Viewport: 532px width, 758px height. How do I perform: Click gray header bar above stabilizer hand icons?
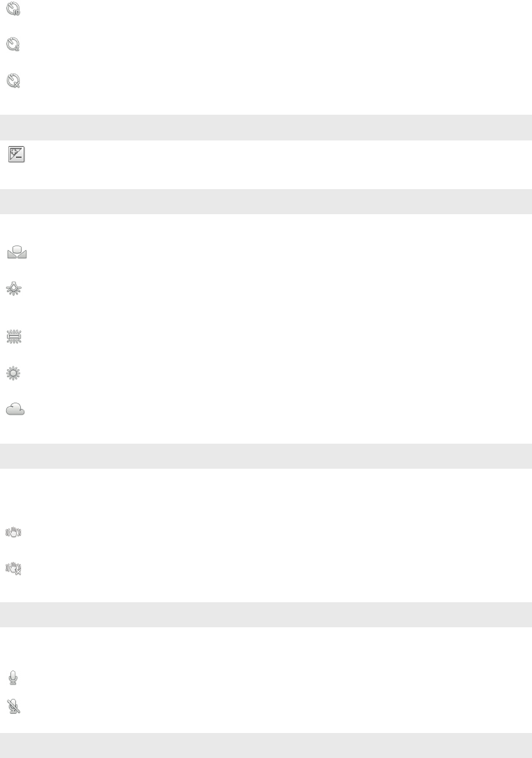266,456
